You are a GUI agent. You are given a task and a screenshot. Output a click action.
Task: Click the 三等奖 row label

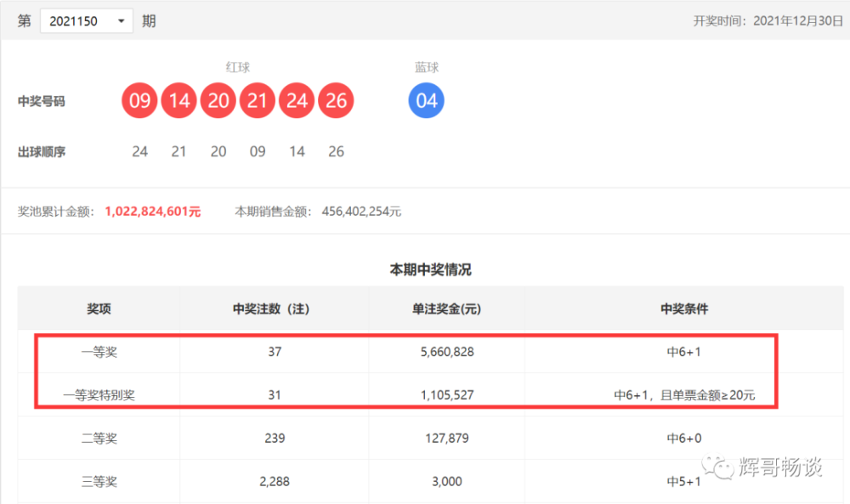point(99,482)
